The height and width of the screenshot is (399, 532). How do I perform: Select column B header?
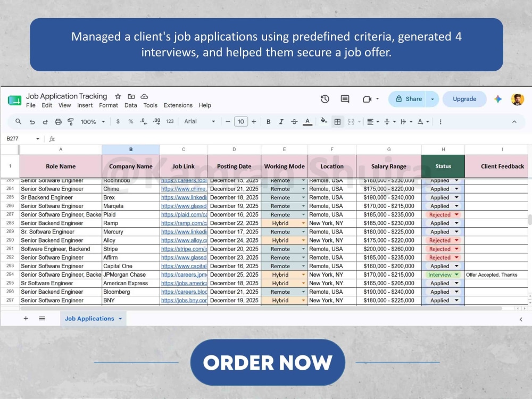pyautogui.click(x=131, y=149)
